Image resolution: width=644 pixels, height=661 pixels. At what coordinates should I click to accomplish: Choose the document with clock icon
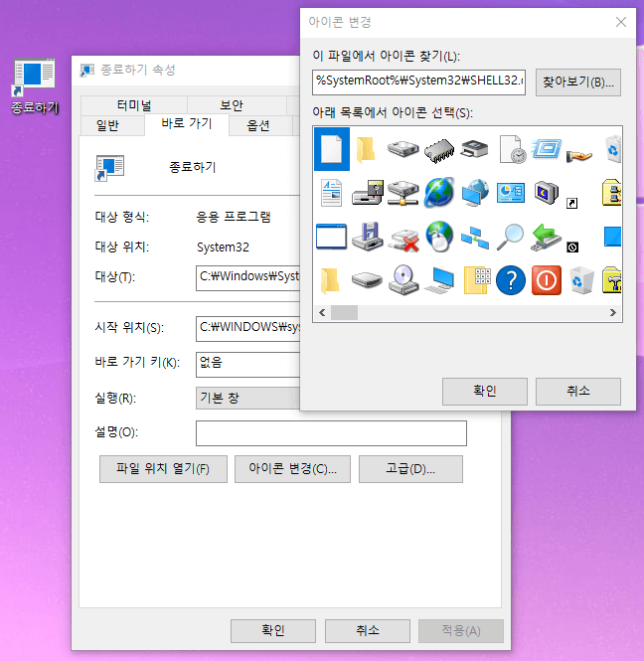512,150
